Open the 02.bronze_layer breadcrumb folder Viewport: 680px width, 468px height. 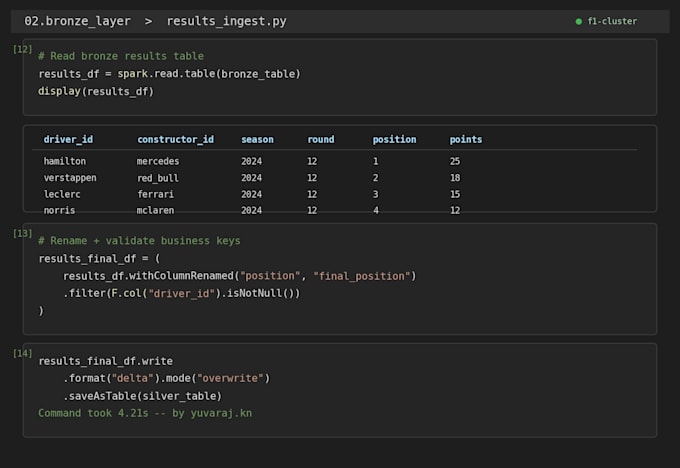(x=77, y=21)
